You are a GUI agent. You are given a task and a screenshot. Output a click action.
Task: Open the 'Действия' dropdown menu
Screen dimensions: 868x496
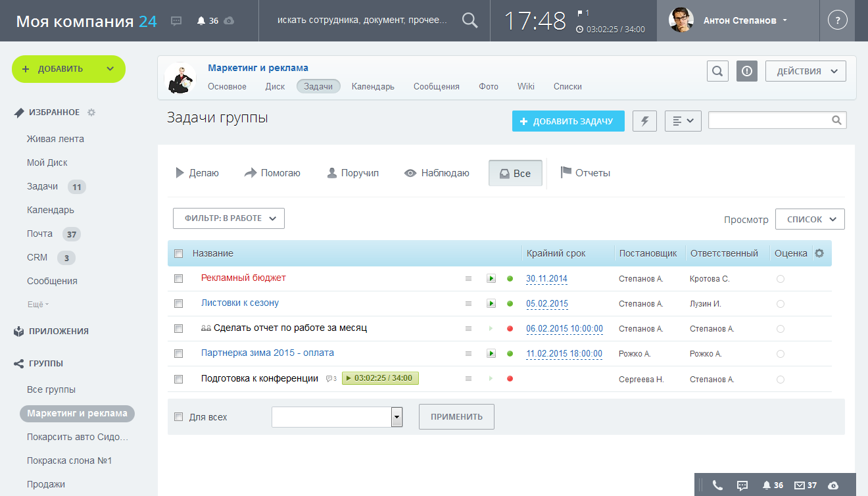[x=806, y=71]
